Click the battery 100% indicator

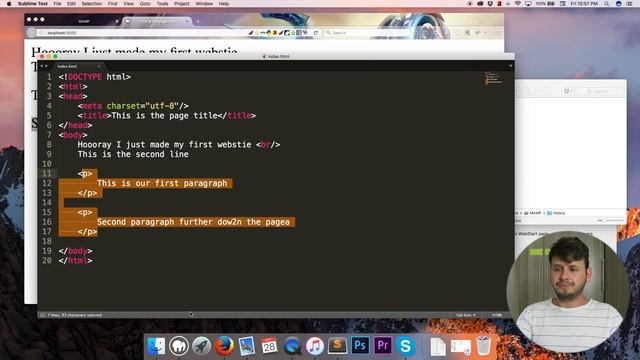tap(545, 4)
